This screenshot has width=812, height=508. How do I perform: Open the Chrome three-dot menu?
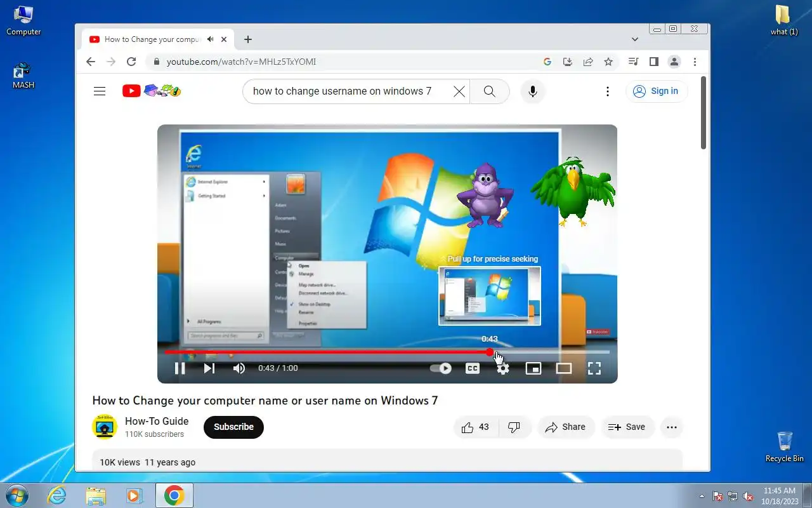[695, 62]
